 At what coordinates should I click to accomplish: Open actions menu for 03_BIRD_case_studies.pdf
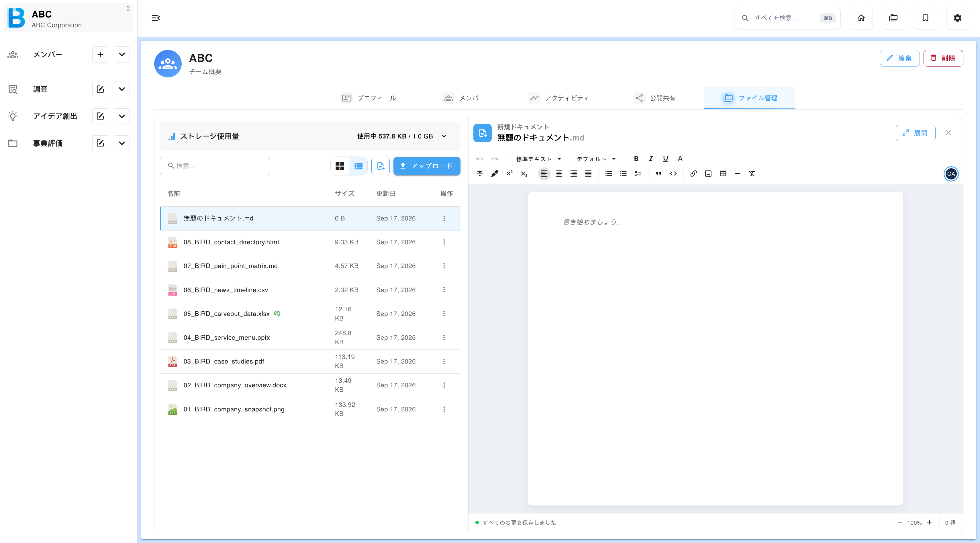click(444, 362)
